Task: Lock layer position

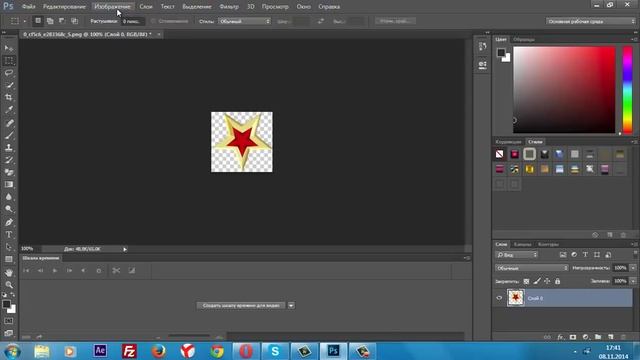Action: click(547, 281)
